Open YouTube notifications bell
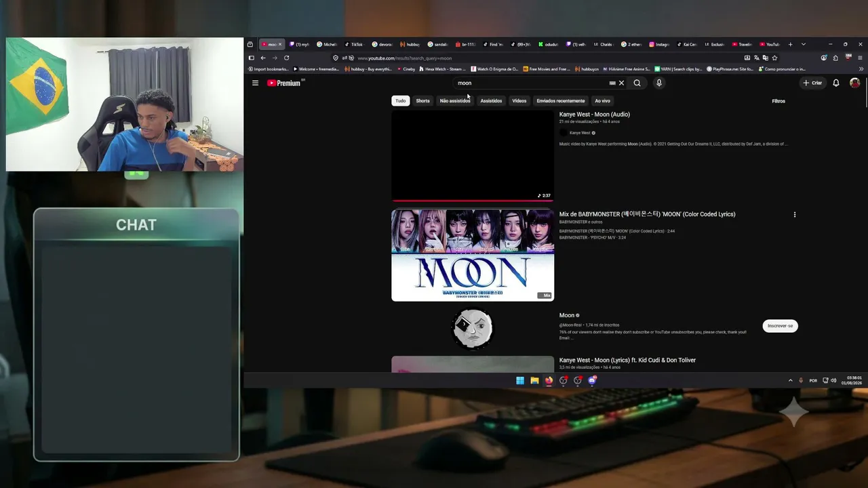The width and height of the screenshot is (868, 488). [836, 83]
